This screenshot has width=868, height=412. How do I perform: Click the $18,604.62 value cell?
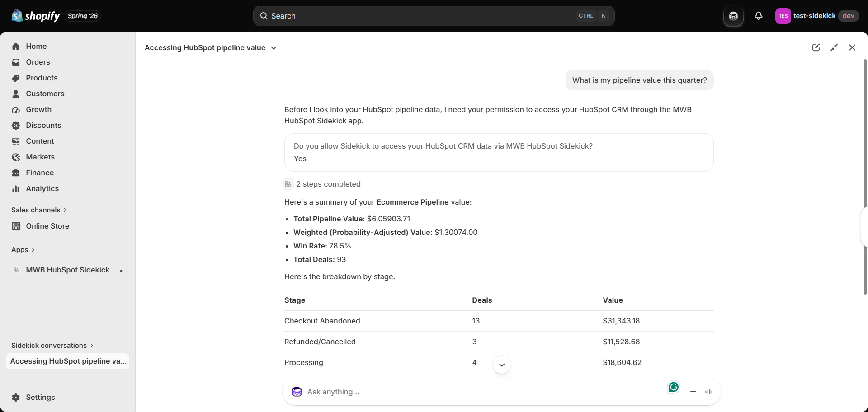pyautogui.click(x=622, y=362)
